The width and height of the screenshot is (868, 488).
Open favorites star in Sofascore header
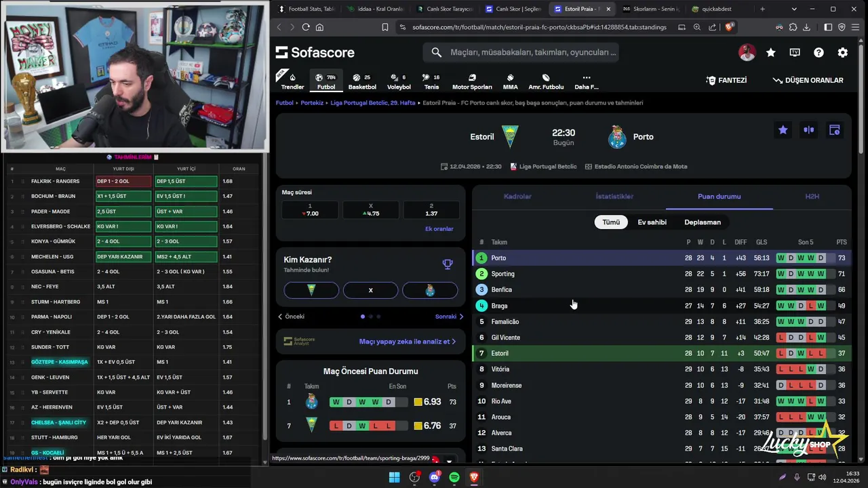(771, 52)
